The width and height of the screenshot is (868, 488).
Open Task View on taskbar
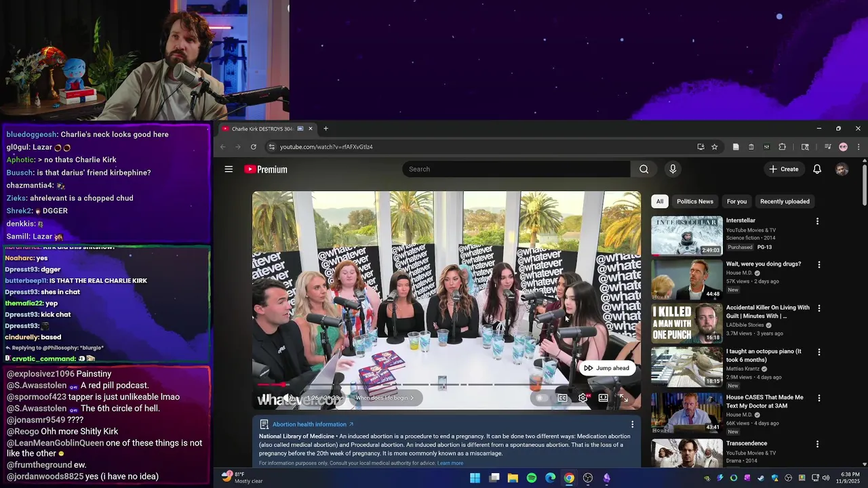pyautogui.click(x=494, y=478)
